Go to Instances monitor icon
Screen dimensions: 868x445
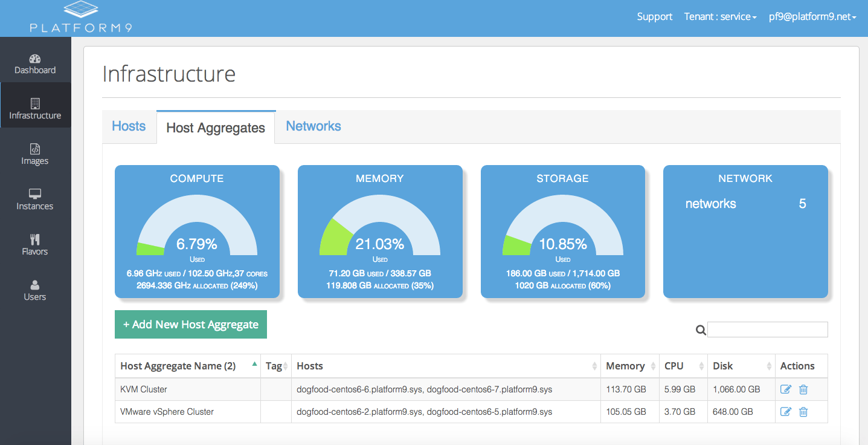point(35,195)
